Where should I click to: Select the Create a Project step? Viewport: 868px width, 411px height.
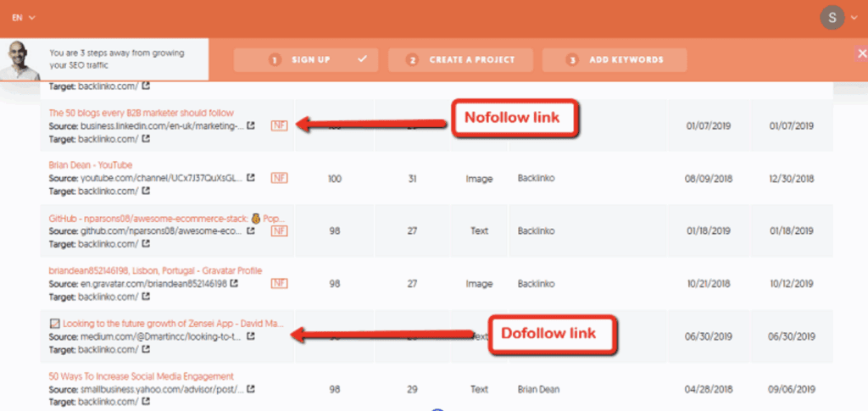pos(462,60)
